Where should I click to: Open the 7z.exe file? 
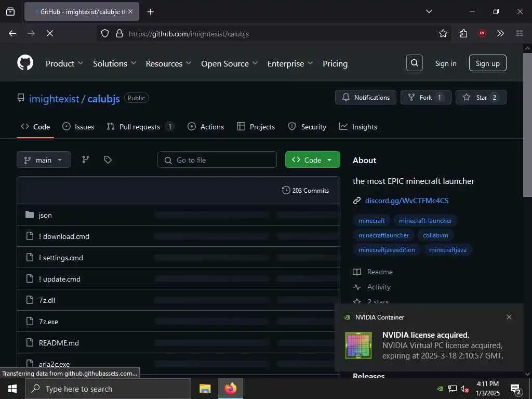click(48, 322)
